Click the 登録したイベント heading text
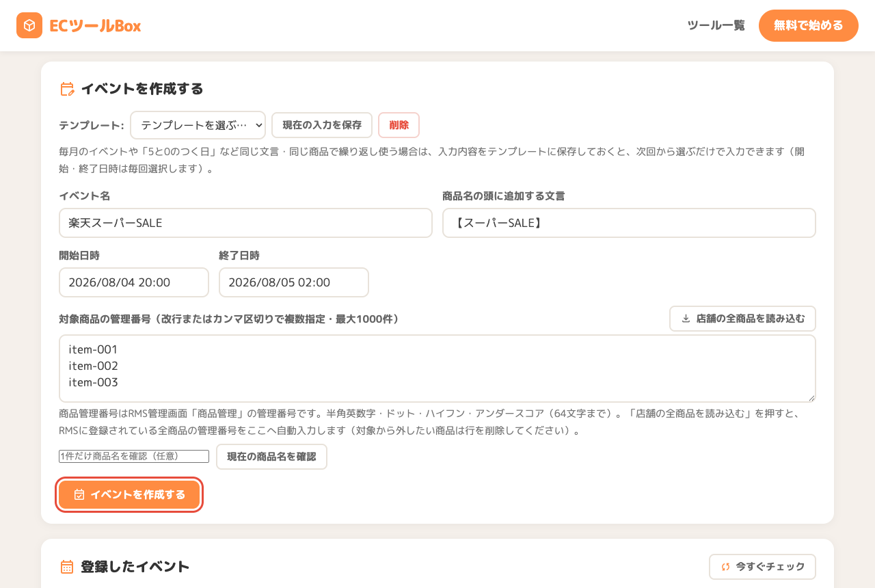 (x=135, y=567)
